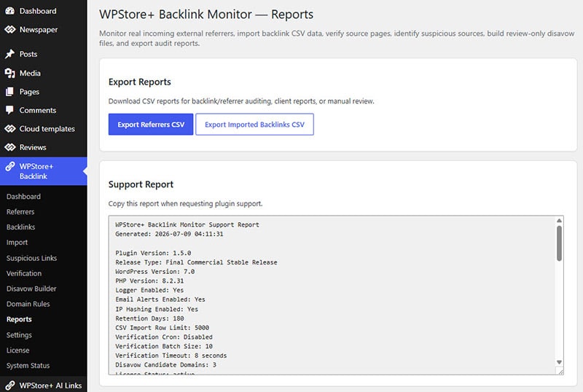The image size is (583, 392).
Task: Click the 'Email Alerts Enabled: Yes' line
Action: tap(160, 299)
